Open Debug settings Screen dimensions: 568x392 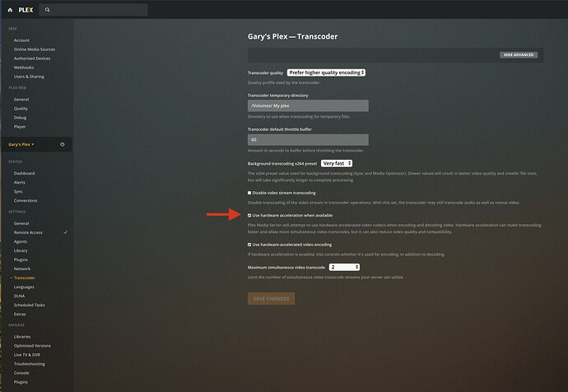tap(20, 118)
